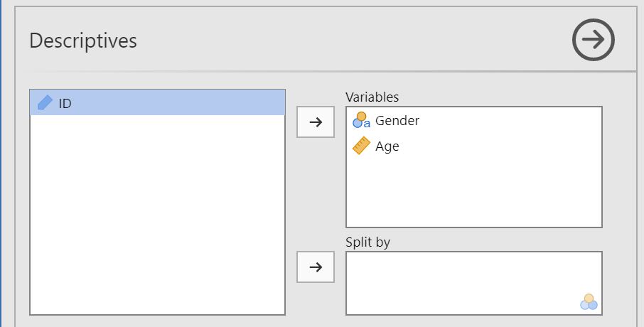Click the divider line under the Descriptives header
Viewport: 644px width, 327px height.
[x=320, y=72]
